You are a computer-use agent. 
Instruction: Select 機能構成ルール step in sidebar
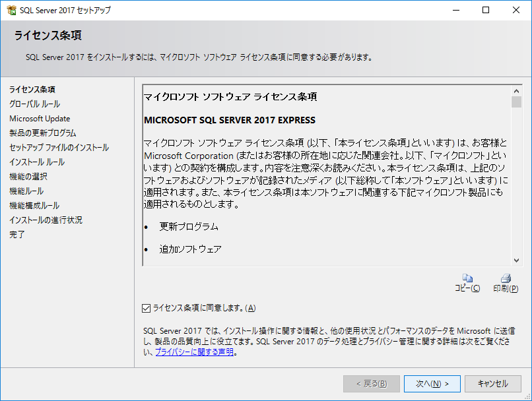tap(34, 206)
